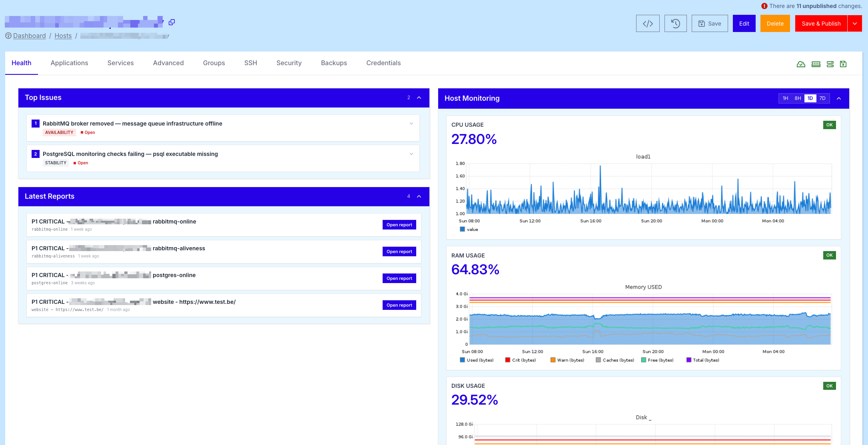
Task: Click the Disk usage 29.52% value
Action: tap(475, 400)
